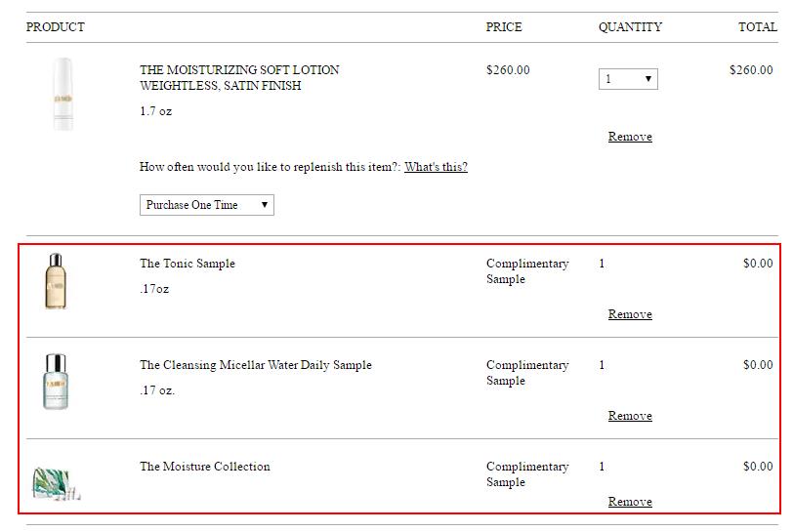793x532 pixels.
Task: Remove the Moisturizing Soft Lotion from cart
Action: point(630,137)
